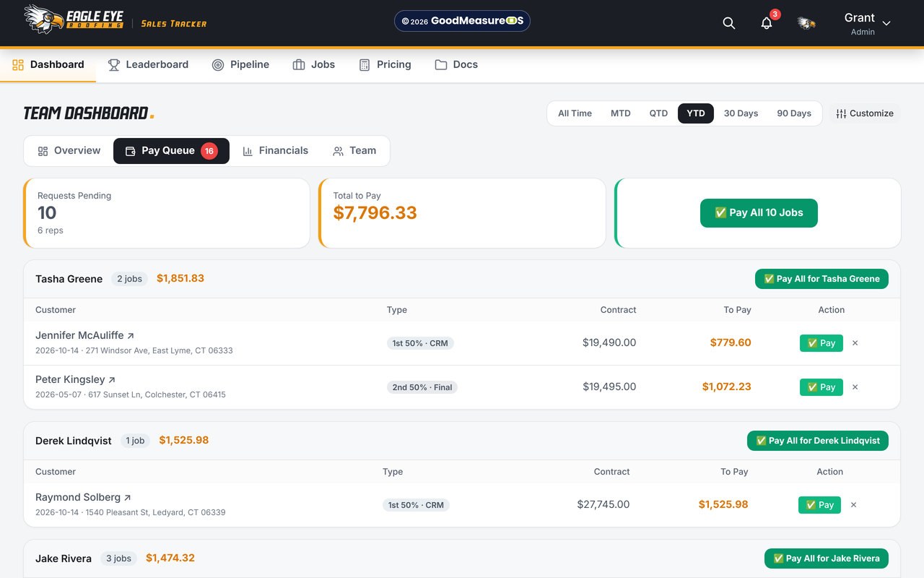924x578 pixels.
Task: Select the 30 Days range filter
Action: click(741, 113)
